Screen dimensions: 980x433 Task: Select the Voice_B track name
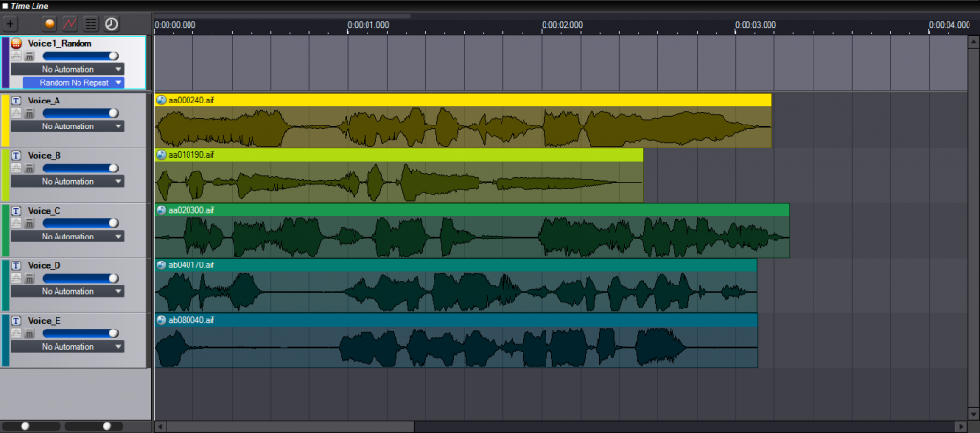(x=44, y=155)
